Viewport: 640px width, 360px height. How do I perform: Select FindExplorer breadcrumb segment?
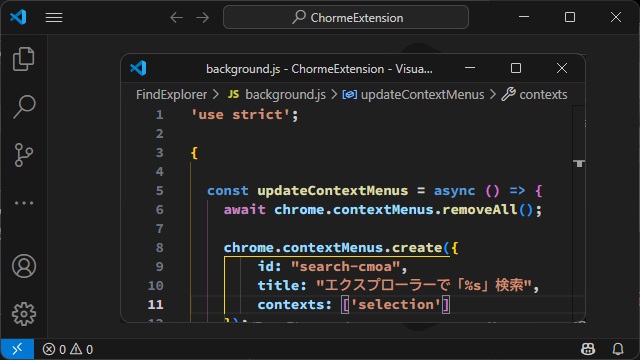[171, 95]
